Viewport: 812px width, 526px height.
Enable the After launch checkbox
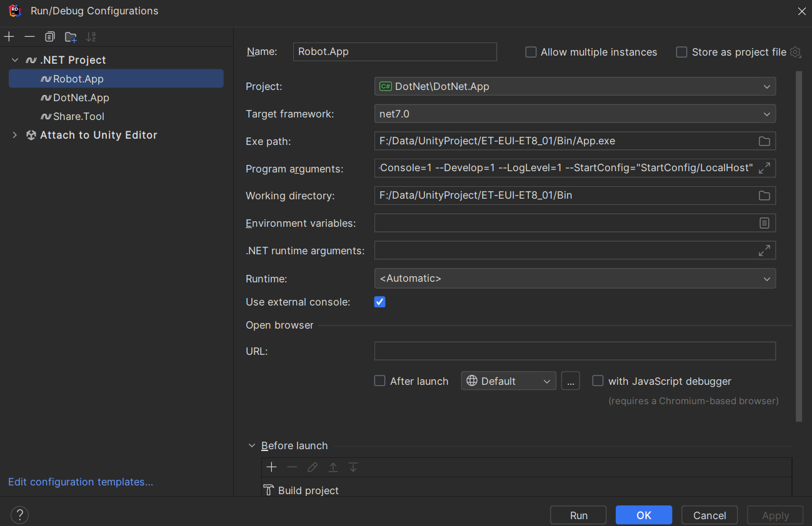[x=379, y=380]
